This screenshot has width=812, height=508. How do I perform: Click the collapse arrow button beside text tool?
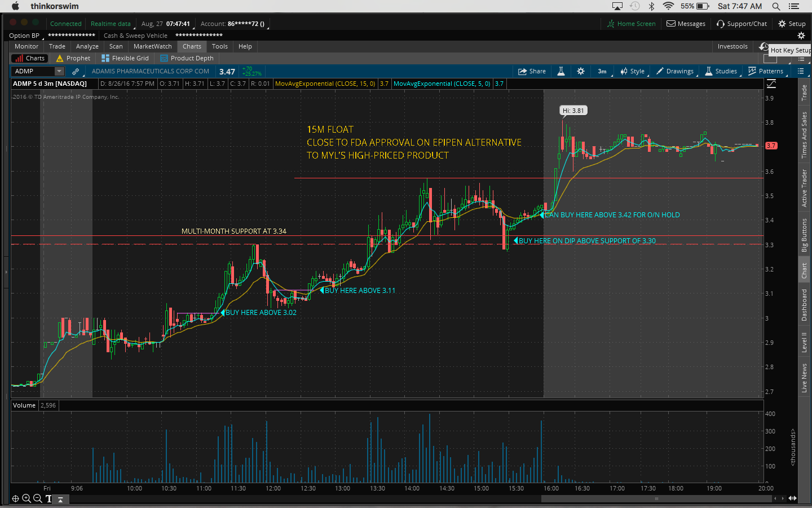60,499
